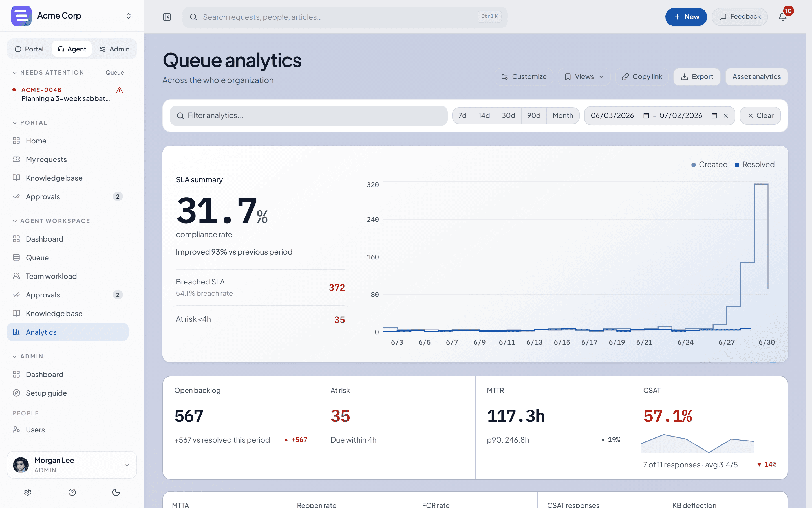Open ticket ACME-0048
This screenshot has width=812, height=508.
tap(67, 95)
